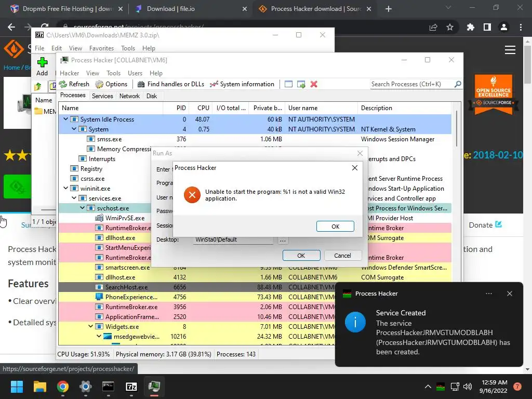Collapse the System Idle Process tree
The image size is (532, 399).
(x=66, y=119)
